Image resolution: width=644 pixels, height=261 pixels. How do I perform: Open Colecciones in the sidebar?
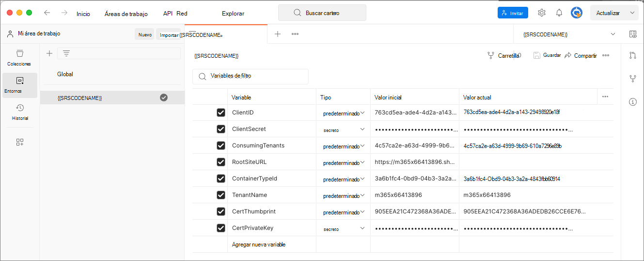coord(19,58)
